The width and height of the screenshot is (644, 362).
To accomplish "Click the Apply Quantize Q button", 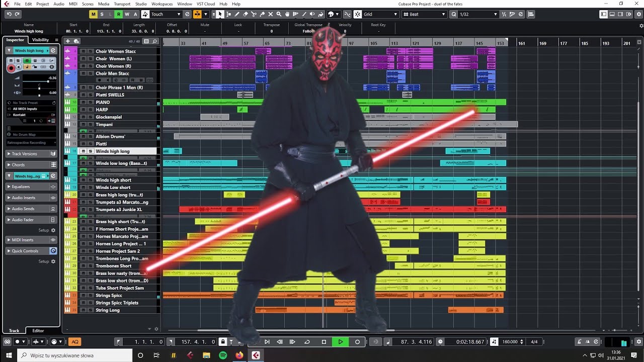I will point(454,14).
